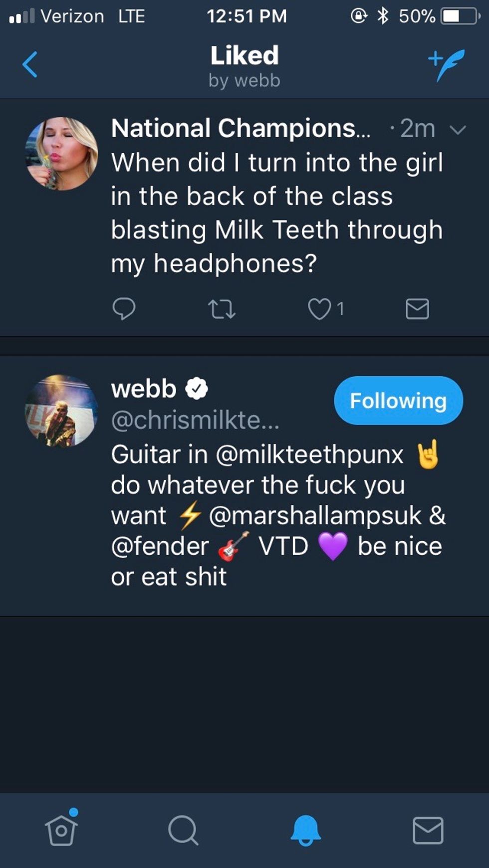The height and width of the screenshot is (868, 489).
Task: Open the @fender mention link
Action: 160,546
